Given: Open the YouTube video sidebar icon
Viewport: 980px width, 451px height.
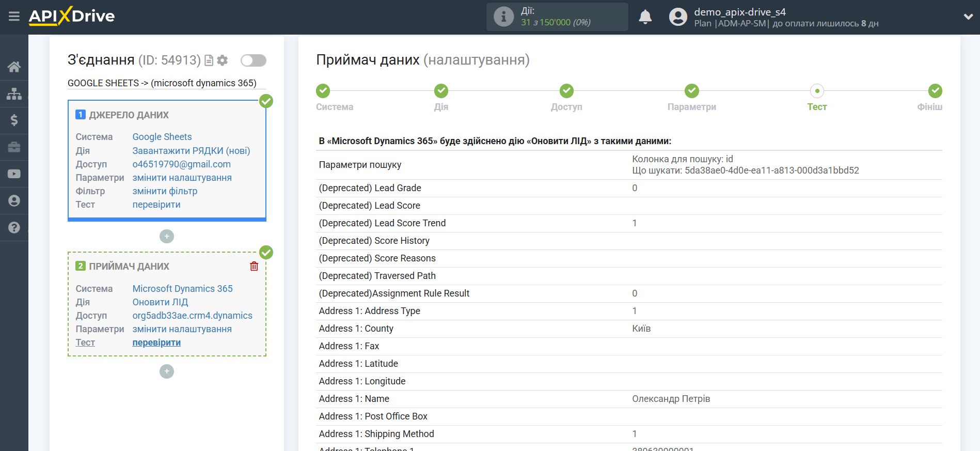Looking at the screenshot, I should [14, 174].
